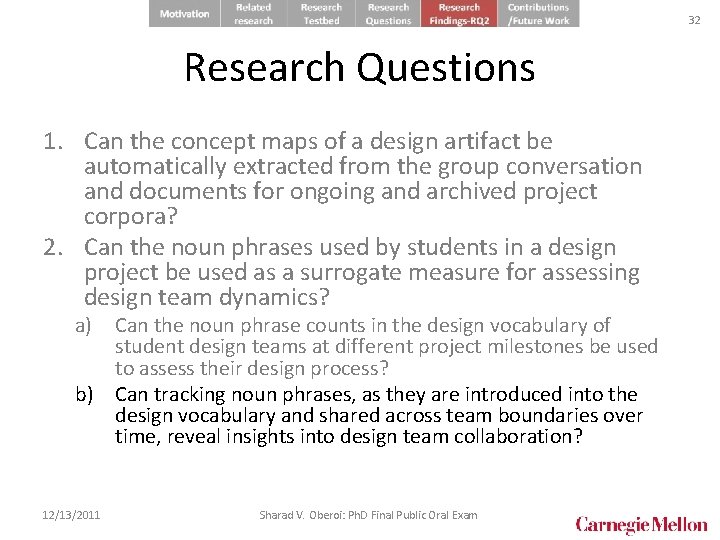Open the Motivation section tab
This screenshot has height=540, width=720.
185,13
